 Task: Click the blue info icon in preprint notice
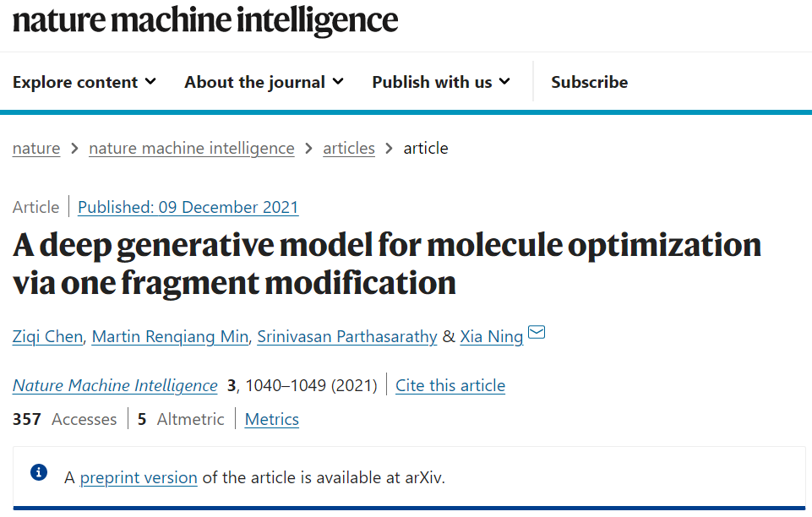39,472
